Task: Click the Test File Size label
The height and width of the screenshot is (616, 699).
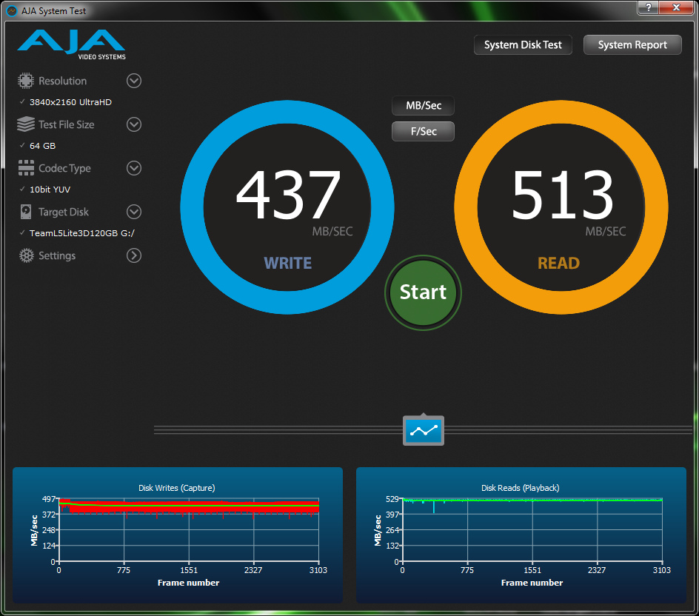Action: [67, 124]
